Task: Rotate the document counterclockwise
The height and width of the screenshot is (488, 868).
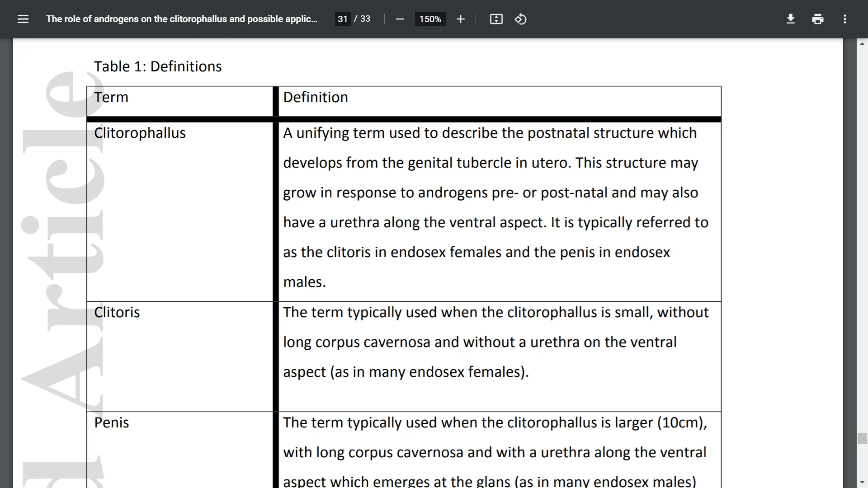Action: click(520, 19)
